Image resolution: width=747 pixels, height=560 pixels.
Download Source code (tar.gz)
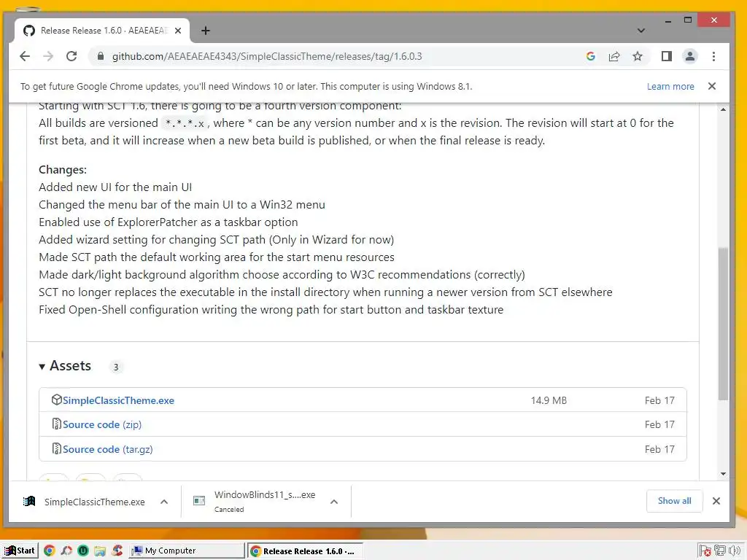108,449
